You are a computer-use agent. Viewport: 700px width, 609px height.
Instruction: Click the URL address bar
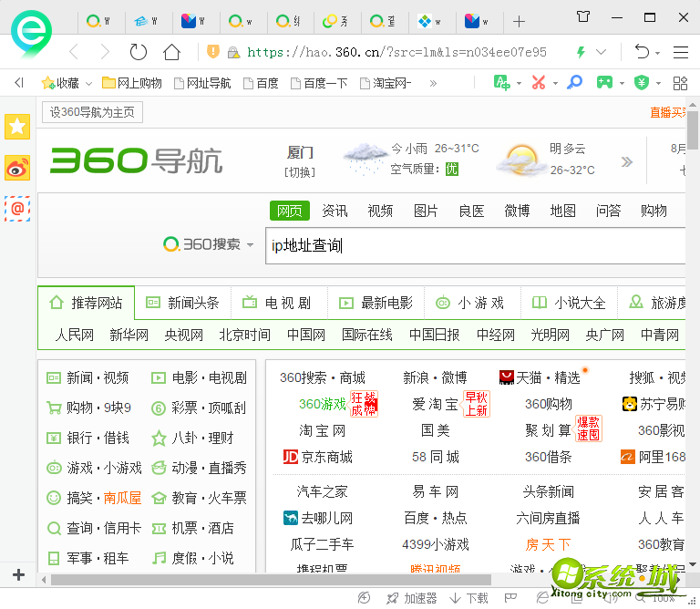(396, 52)
